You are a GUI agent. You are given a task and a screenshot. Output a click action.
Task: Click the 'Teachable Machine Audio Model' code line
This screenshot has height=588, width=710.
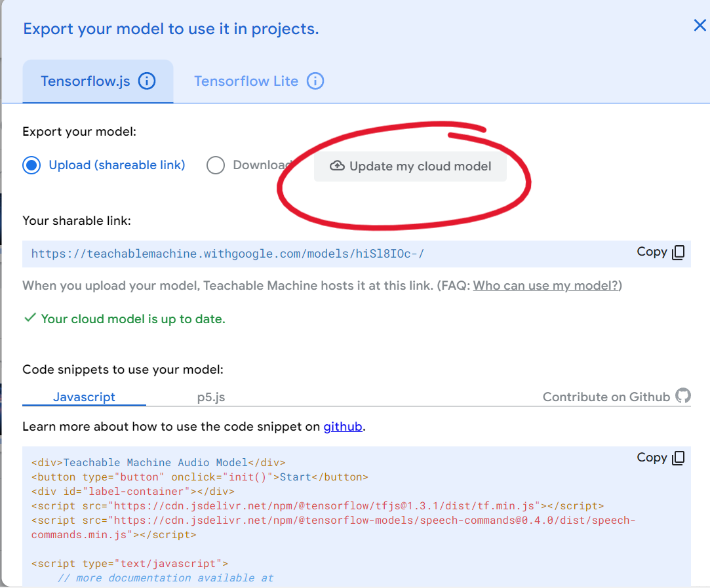coord(159,463)
